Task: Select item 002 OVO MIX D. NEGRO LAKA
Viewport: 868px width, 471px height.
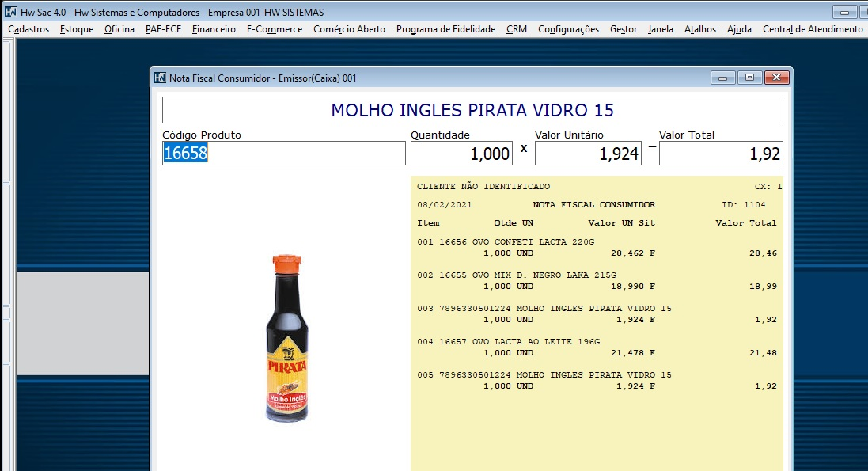Action: 517,275
